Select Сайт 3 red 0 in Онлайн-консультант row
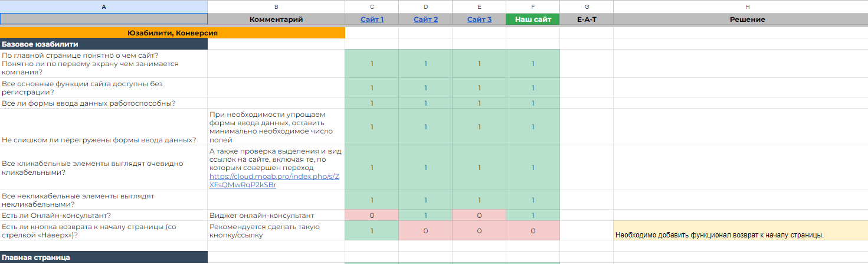This screenshot has width=868, height=264. (x=479, y=215)
